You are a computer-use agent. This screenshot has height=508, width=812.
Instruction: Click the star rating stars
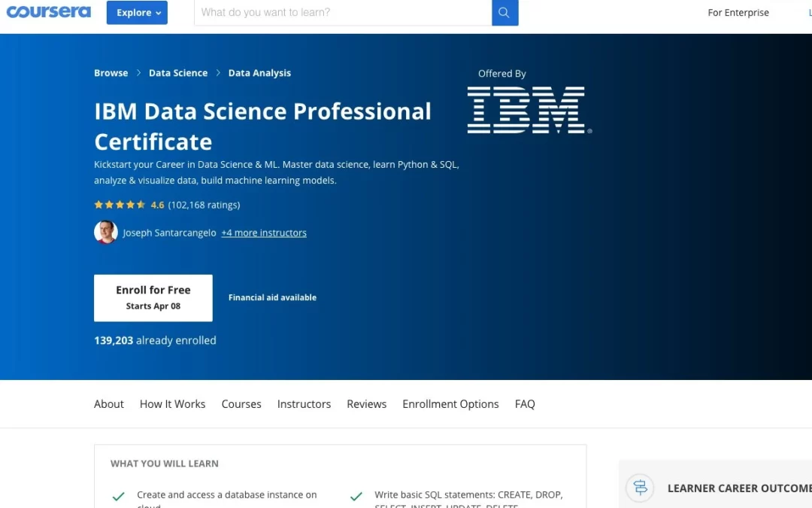(x=120, y=204)
